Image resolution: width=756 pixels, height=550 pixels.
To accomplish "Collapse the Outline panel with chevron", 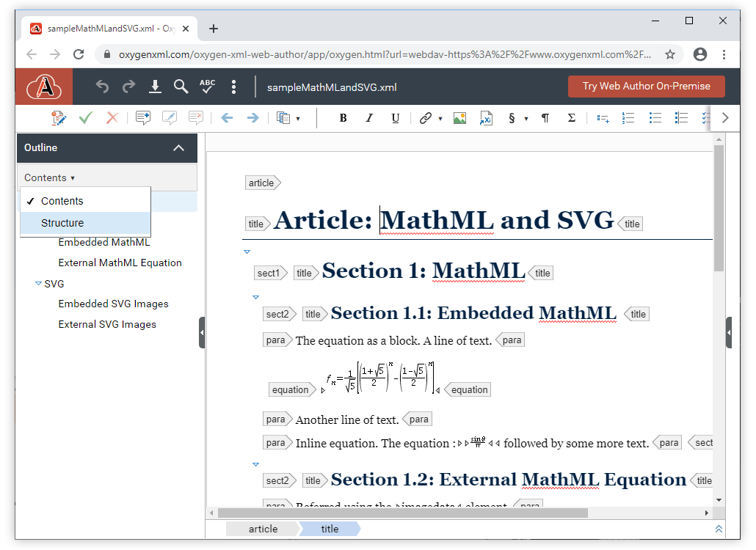I will click(179, 148).
